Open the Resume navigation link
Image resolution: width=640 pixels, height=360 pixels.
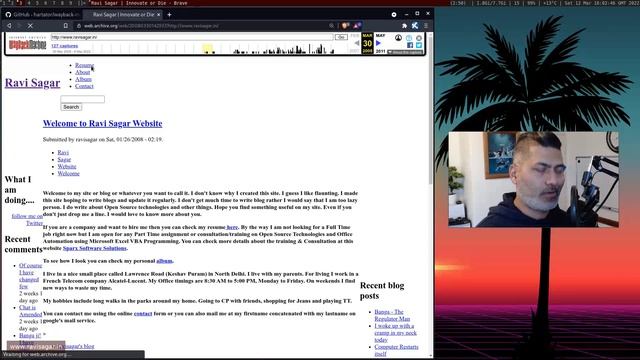[84, 65]
